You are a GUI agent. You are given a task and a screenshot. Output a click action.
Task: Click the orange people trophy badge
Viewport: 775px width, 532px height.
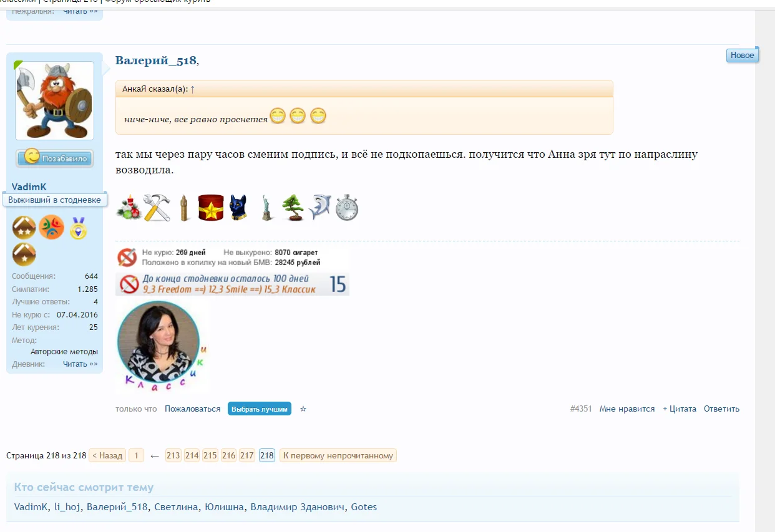pyautogui.click(x=51, y=228)
